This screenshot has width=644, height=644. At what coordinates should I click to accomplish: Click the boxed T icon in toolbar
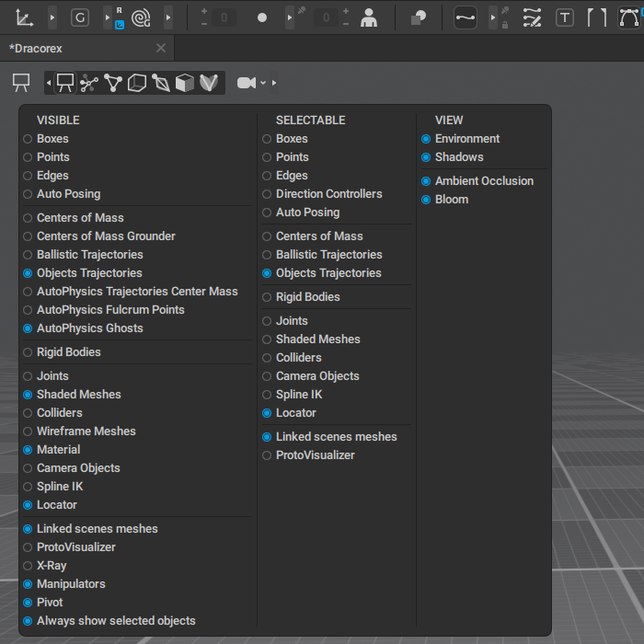(x=564, y=17)
